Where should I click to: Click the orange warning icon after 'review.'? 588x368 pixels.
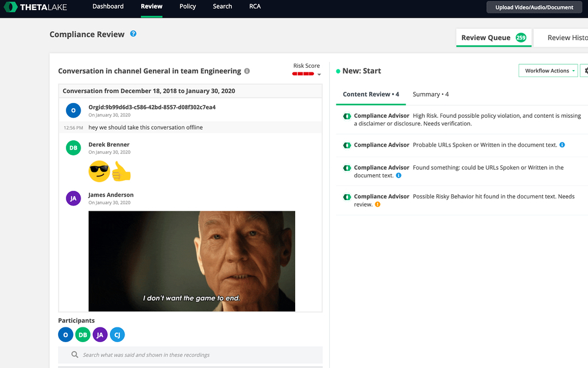pos(377,204)
